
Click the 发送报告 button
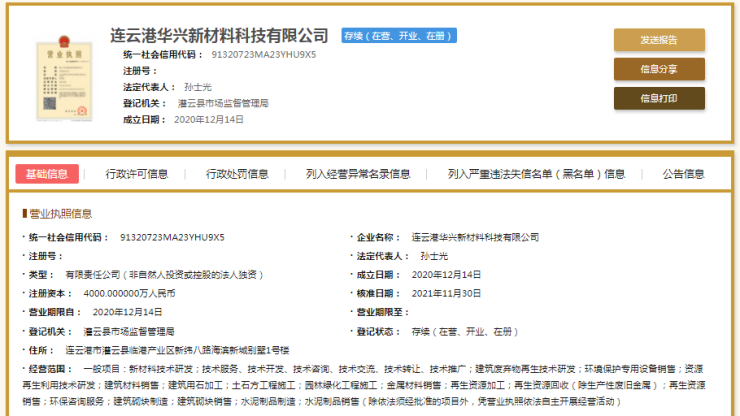pos(658,40)
